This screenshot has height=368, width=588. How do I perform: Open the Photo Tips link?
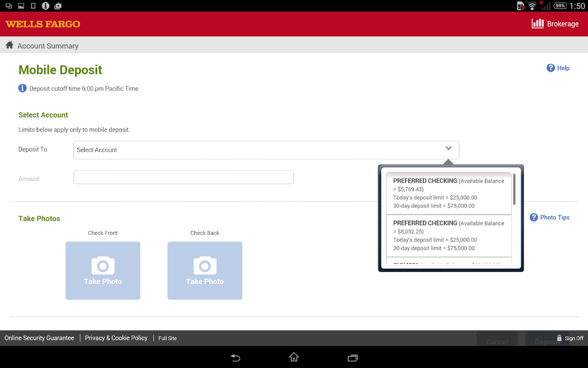[555, 218]
